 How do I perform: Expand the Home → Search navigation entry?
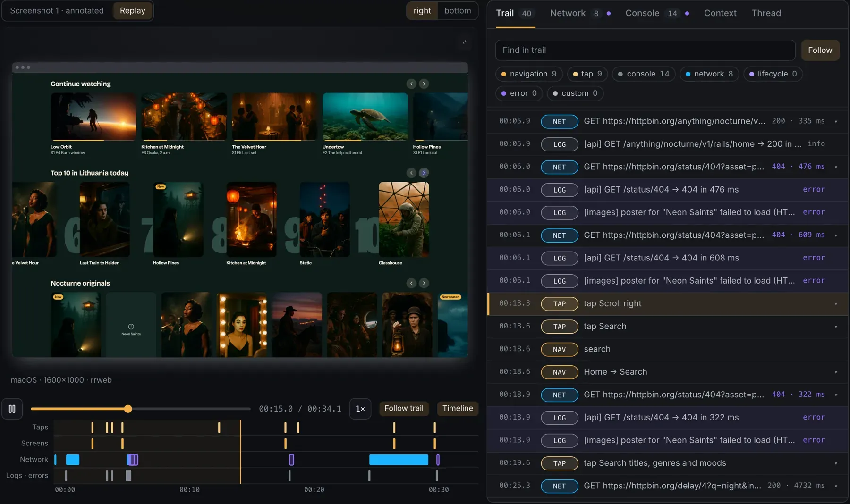point(836,372)
